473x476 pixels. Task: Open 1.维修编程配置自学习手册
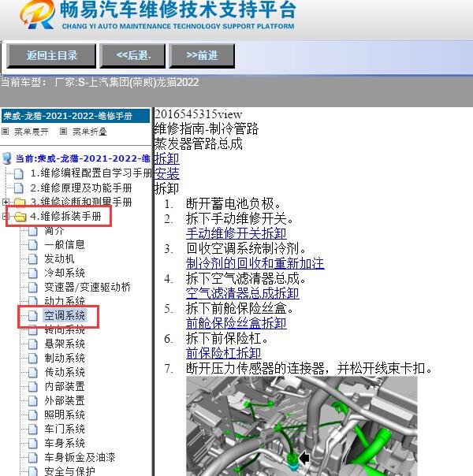(91, 173)
